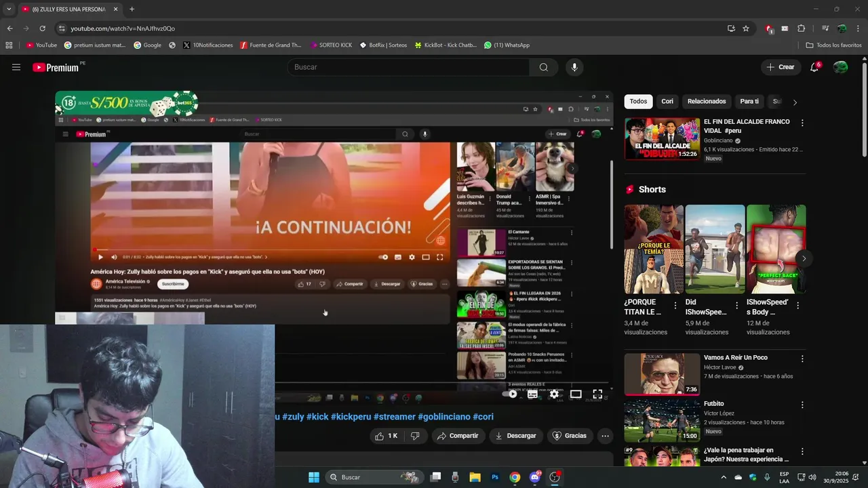Click the Crear button
This screenshot has width=868, height=488.
780,67
